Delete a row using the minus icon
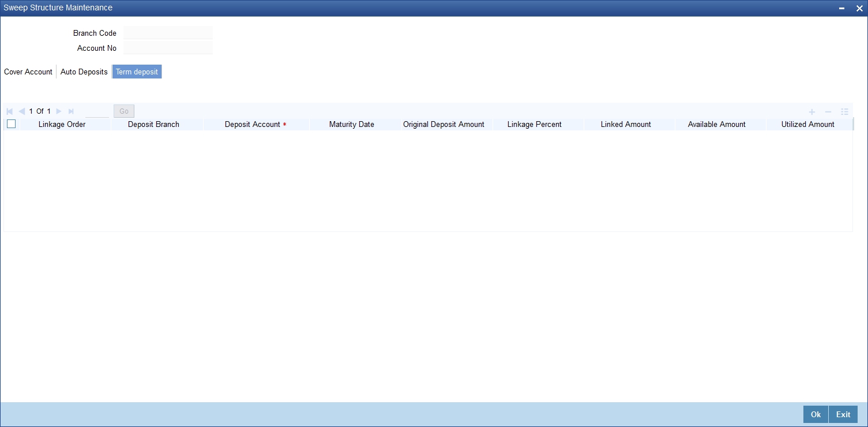The width and height of the screenshot is (868, 427). [x=828, y=112]
